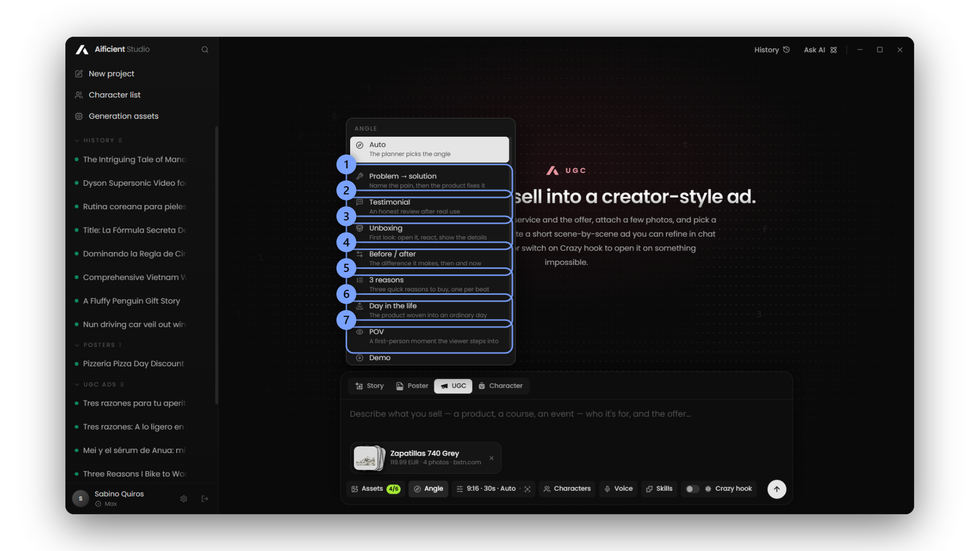The height and width of the screenshot is (551, 980).
Task: Choose the Testimonial angle
Action: pyautogui.click(x=429, y=207)
